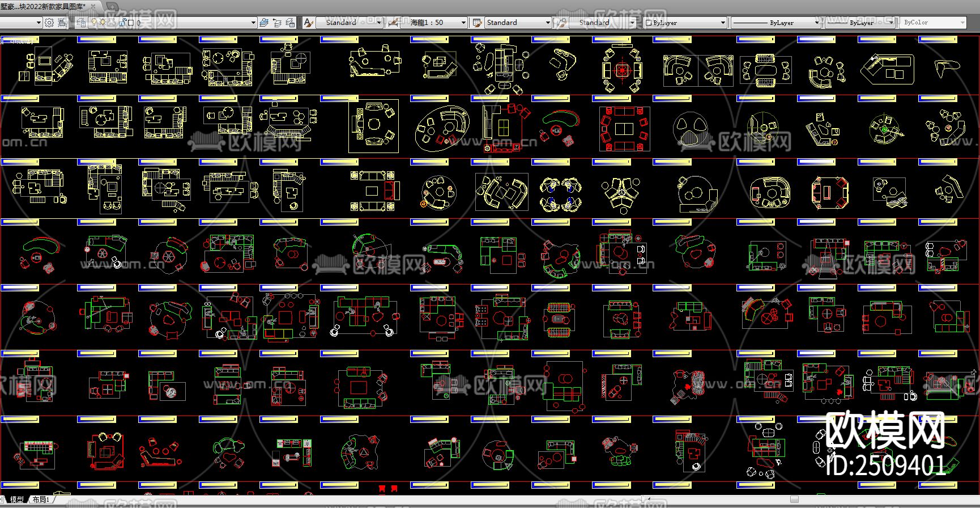
Task: Open the Table Style manager icon
Action: (x=477, y=23)
